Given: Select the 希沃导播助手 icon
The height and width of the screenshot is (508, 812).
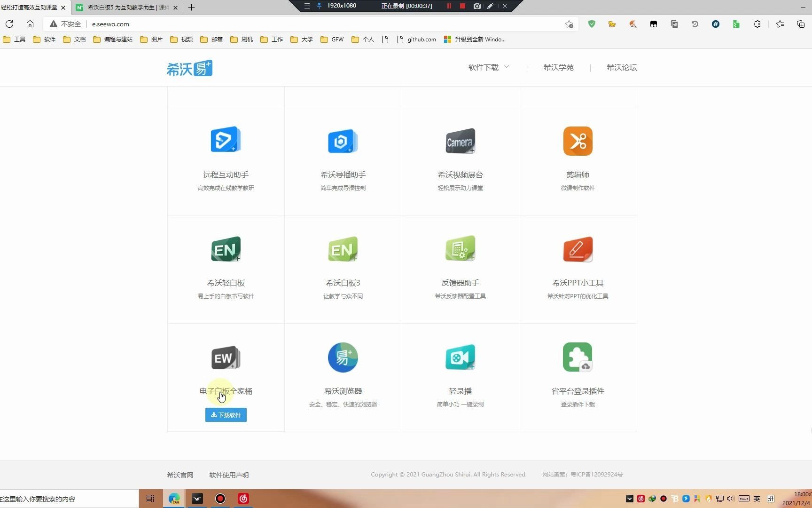Looking at the screenshot, I should tap(343, 141).
